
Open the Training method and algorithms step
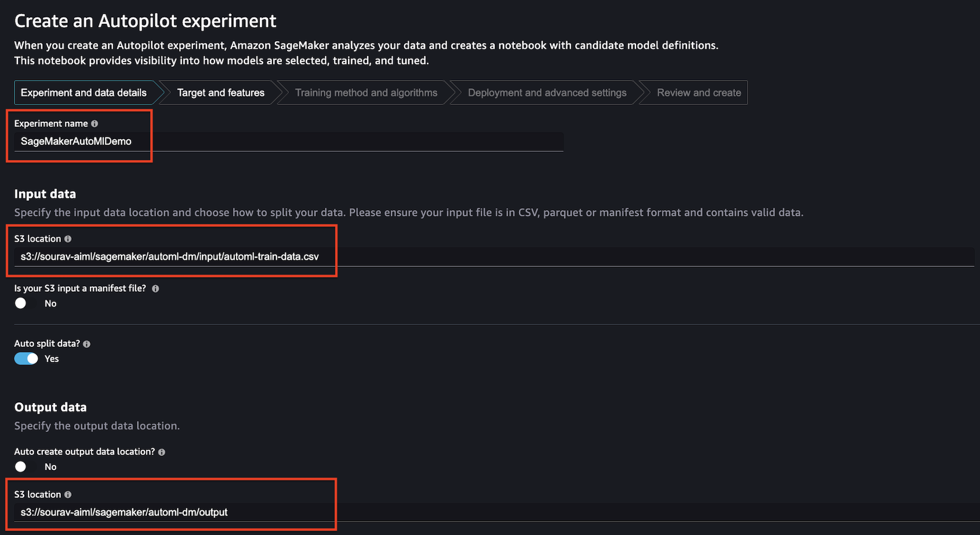(366, 92)
